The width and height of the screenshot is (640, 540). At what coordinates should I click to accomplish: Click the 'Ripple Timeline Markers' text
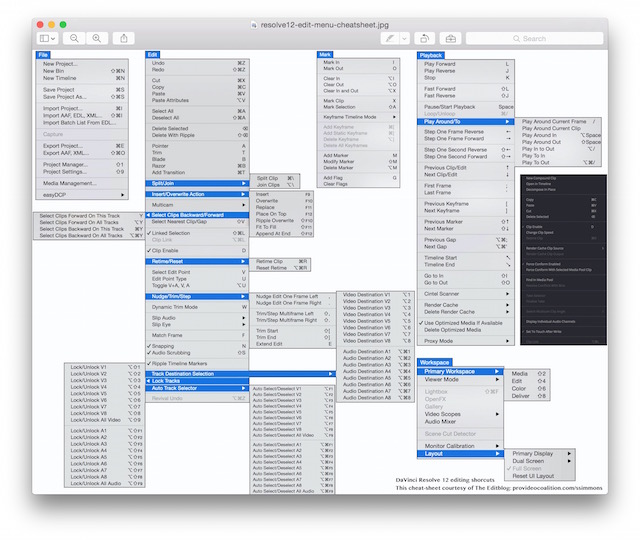coord(179,363)
